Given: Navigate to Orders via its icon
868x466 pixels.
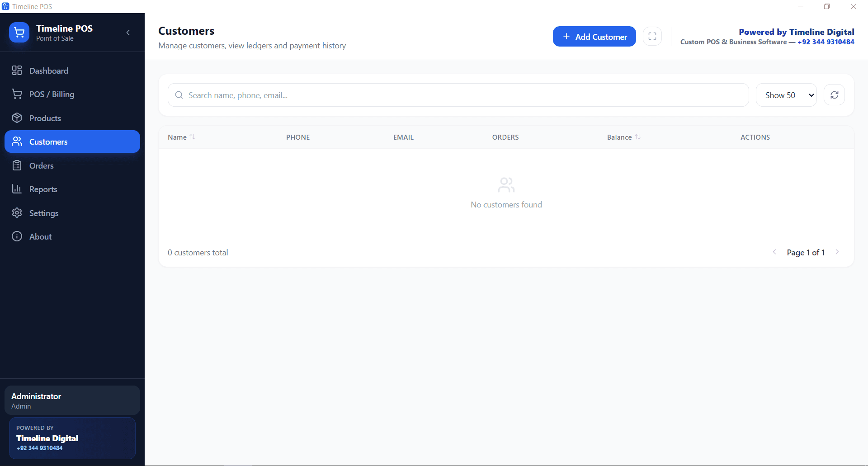Looking at the screenshot, I should coord(17,165).
